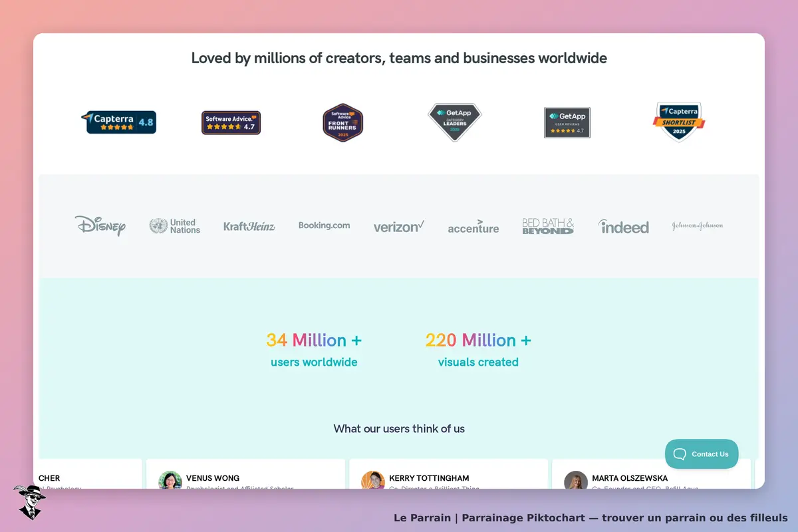Click the KERRY TOTTINGHAM name
This screenshot has height=532, width=798.
[x=429, y=478]
